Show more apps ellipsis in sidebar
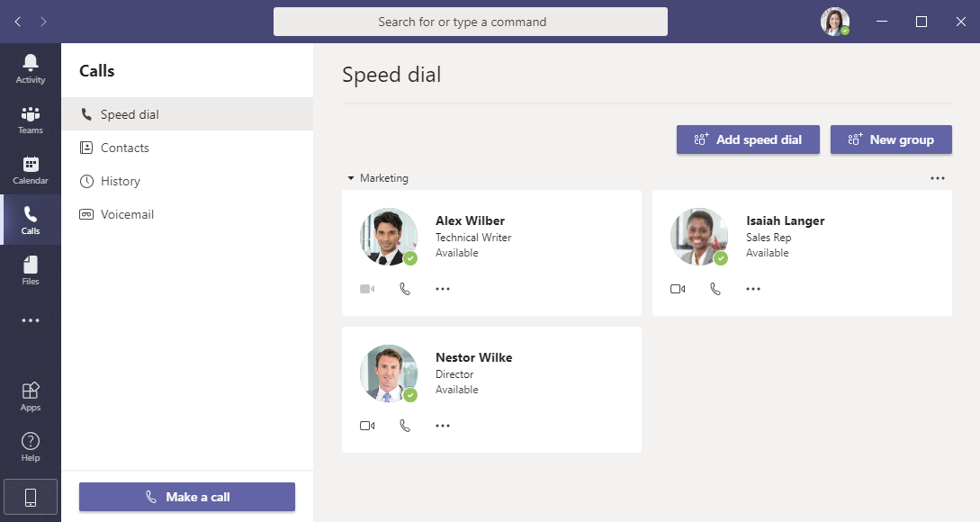 click(x=31, y=320)
